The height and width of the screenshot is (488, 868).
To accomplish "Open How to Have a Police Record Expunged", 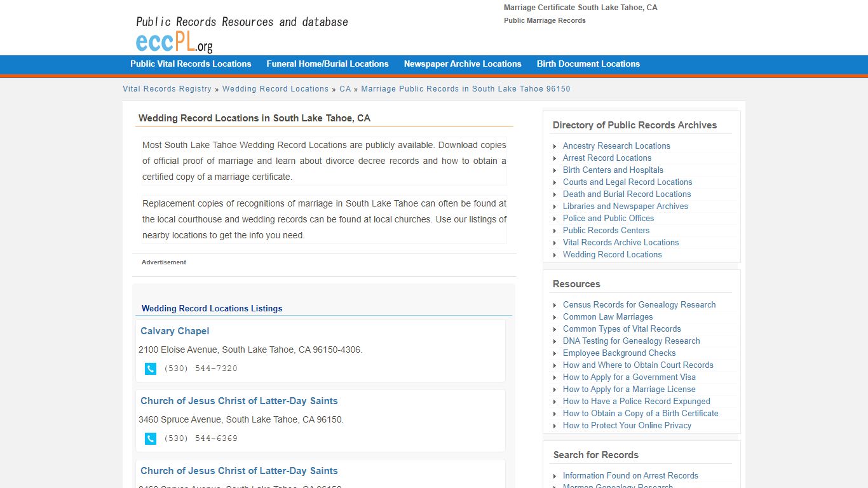I will (637, 401).
